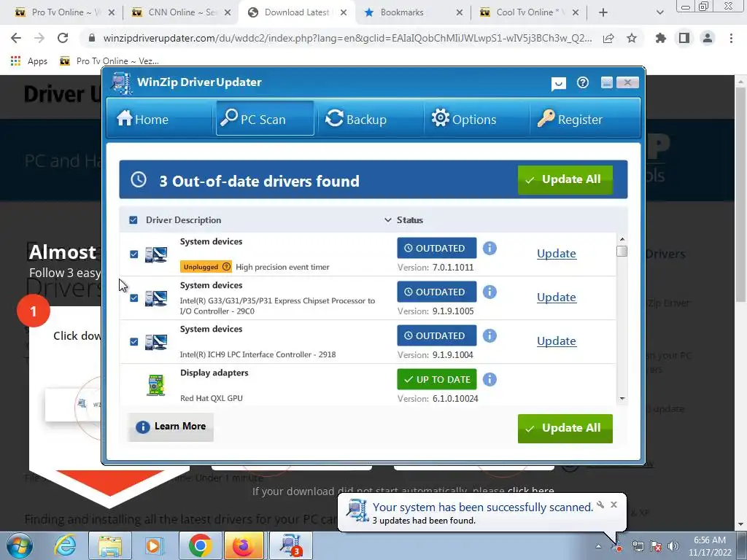The height and width of the screenshot is (560, 747).
Task: Open a new Chrome tab
Action: pyautogui.click(x=603, y=12)
